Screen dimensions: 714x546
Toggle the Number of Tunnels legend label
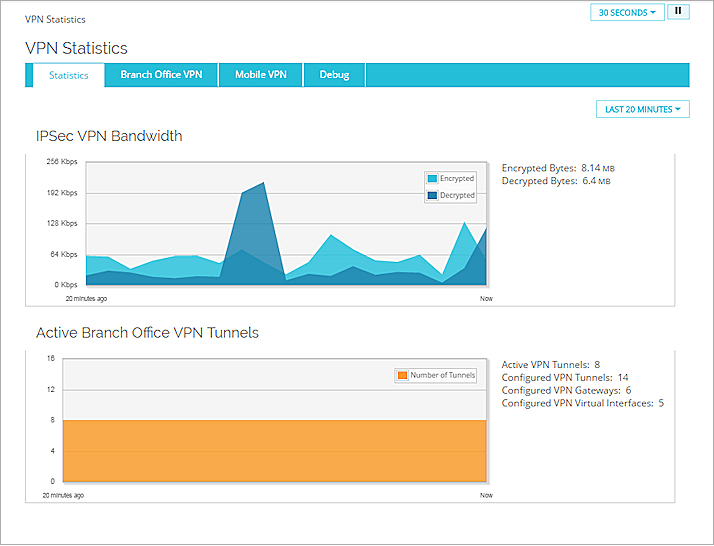443,376
